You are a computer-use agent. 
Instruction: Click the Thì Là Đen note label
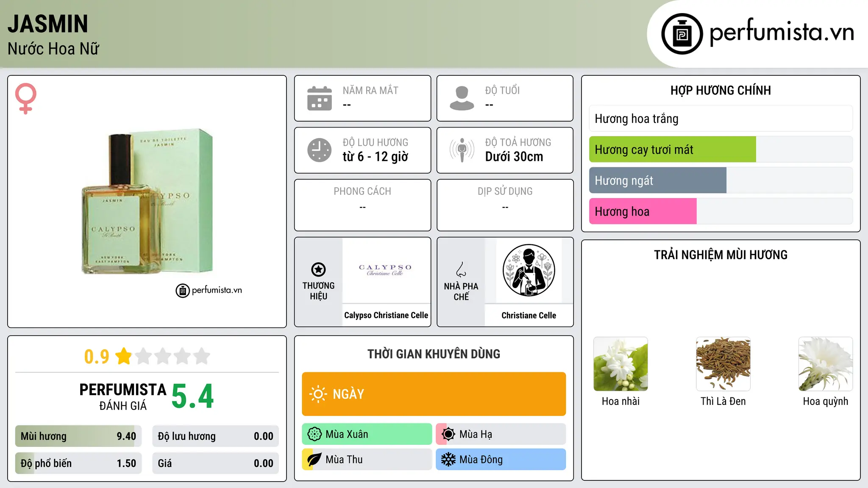click(x=723, y=401)
